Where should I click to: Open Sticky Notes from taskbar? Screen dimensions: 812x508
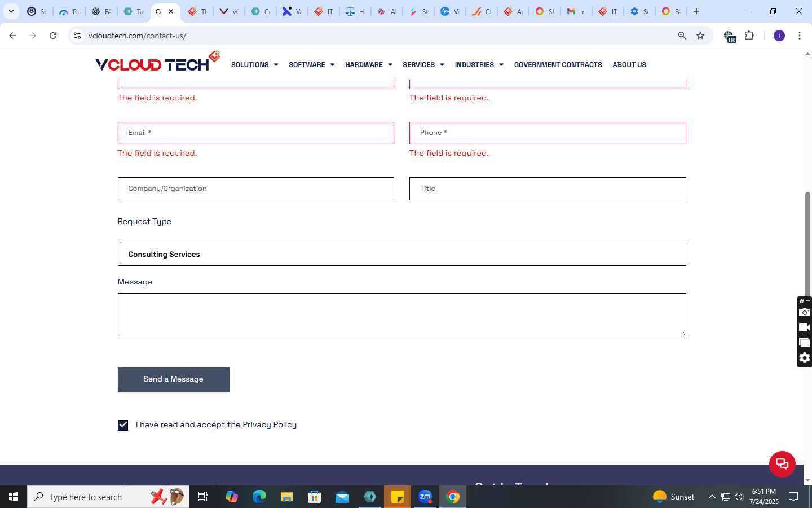tap(398, 497)
